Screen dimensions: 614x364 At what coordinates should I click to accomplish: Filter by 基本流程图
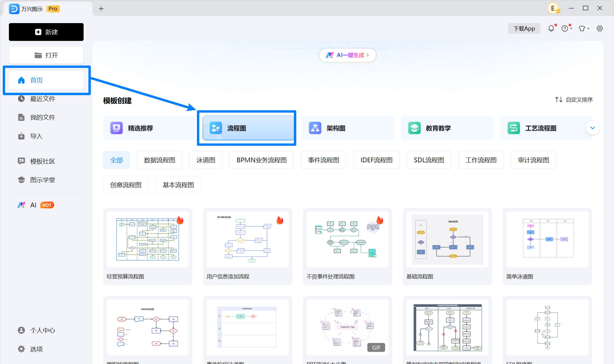point(178,185)
